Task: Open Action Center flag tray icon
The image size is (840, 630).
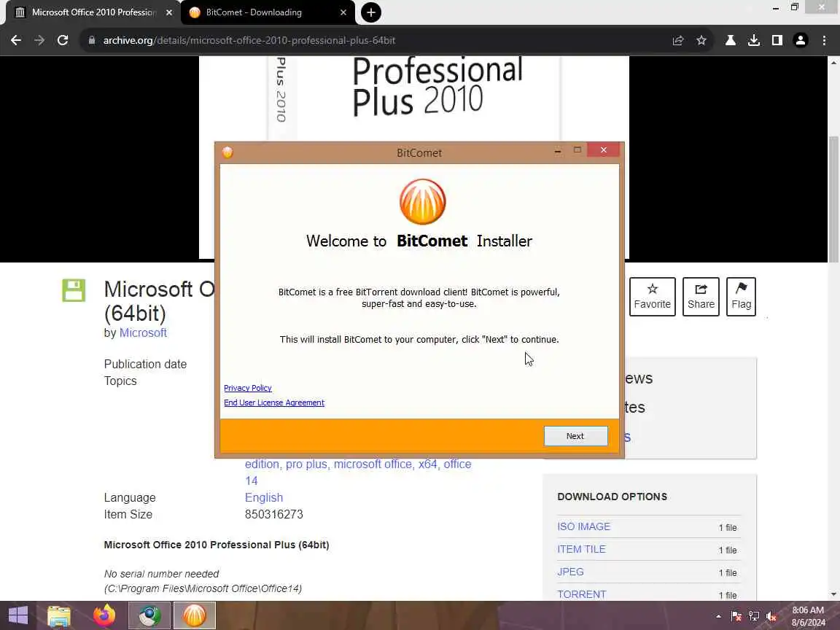Action: pos(736,616)
